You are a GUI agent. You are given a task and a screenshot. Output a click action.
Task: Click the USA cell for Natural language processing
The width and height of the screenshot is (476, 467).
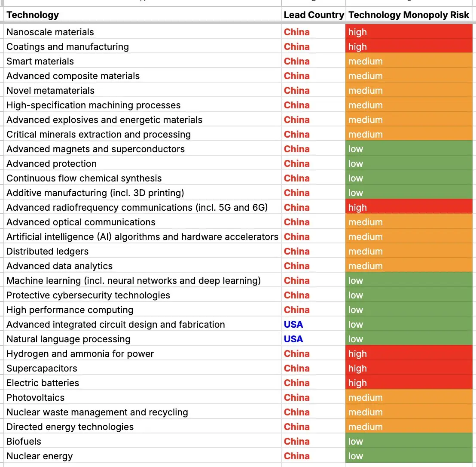(x=314, y=339)
